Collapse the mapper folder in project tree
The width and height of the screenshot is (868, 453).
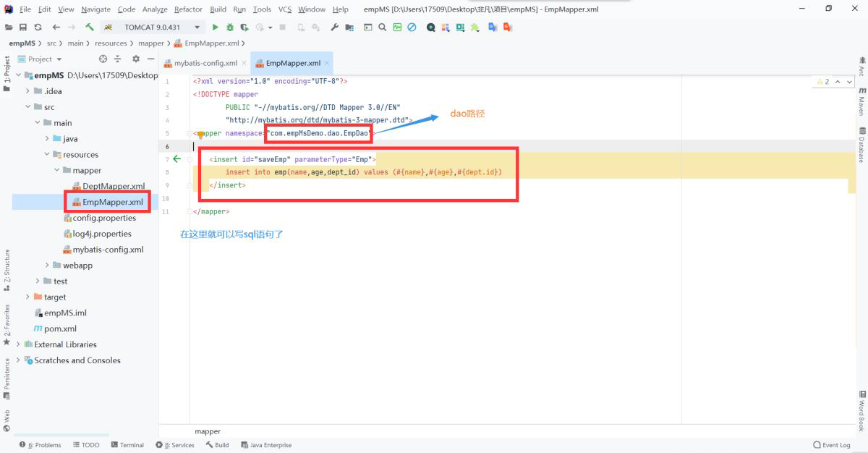tap(57, 170)
